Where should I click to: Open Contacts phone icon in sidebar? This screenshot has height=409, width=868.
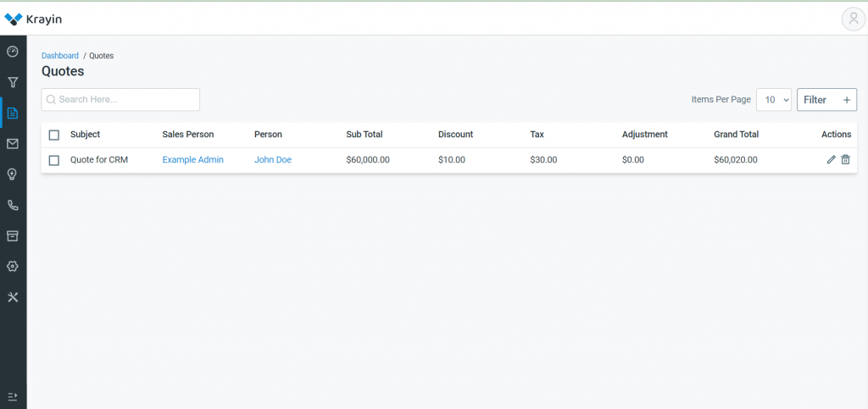click(13, 205)
